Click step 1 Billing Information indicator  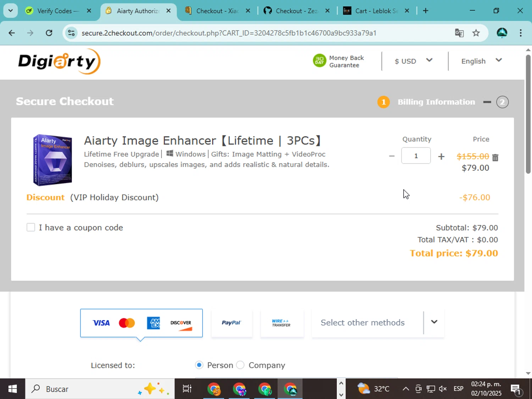tap(426, 102)
